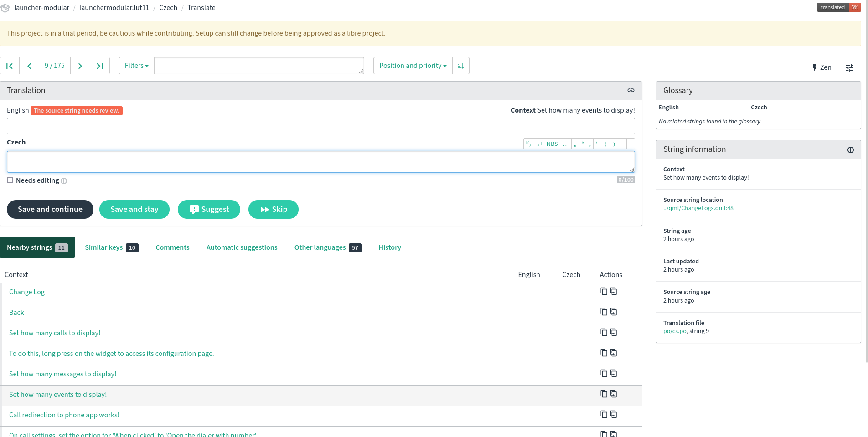Open 'Call redirection to phone app works!' string
868x437 pixels.
point(64,415)
